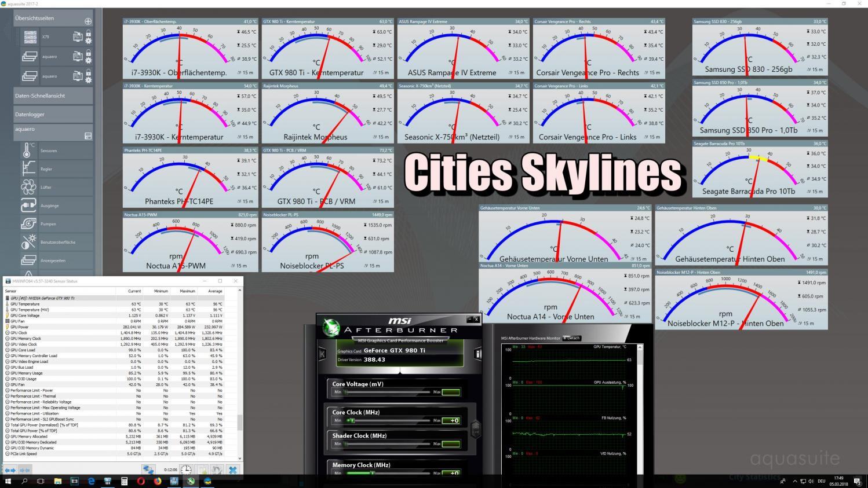
Task: Click the desktop-mode icon in the X79 row
Action: (77, 37)
